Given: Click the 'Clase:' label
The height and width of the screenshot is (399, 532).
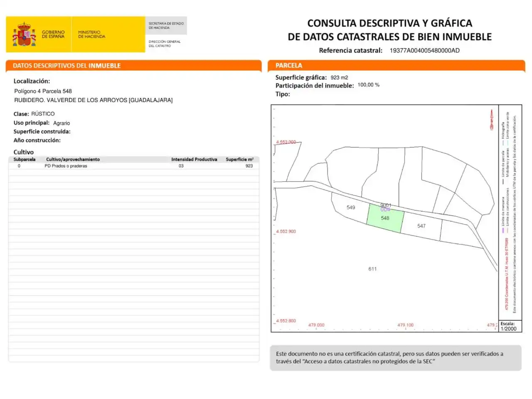Looking at the screenshot, I should tap(21, 114).
